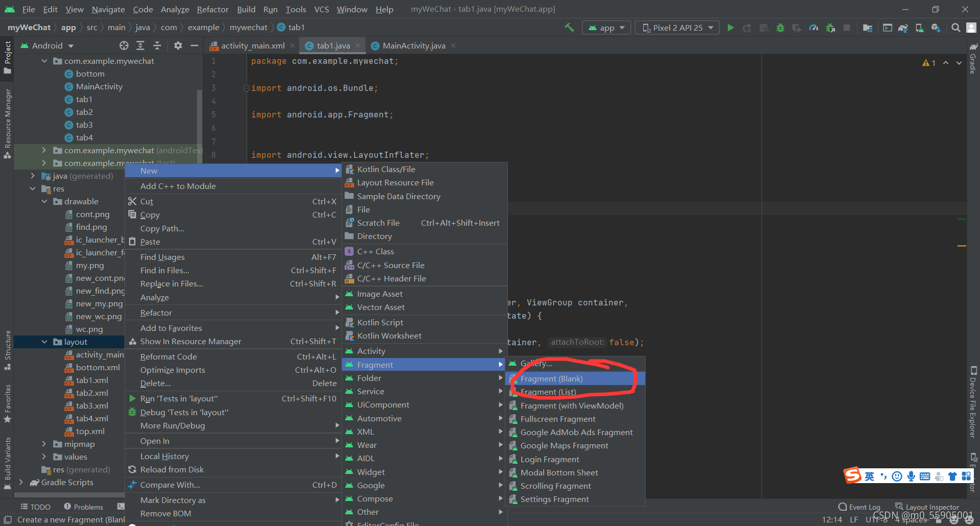Open the Resource Manager side panel

[x=7, y=123]
